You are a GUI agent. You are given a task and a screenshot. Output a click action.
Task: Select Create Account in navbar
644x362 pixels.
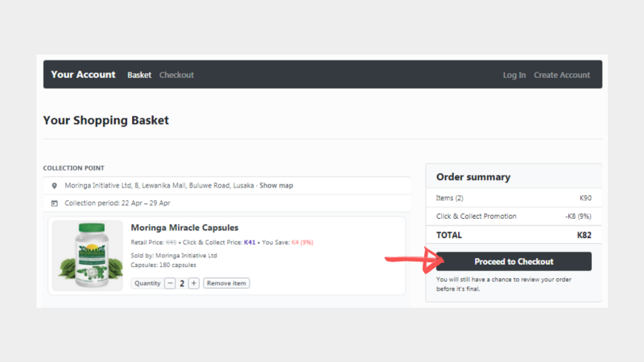562,75
